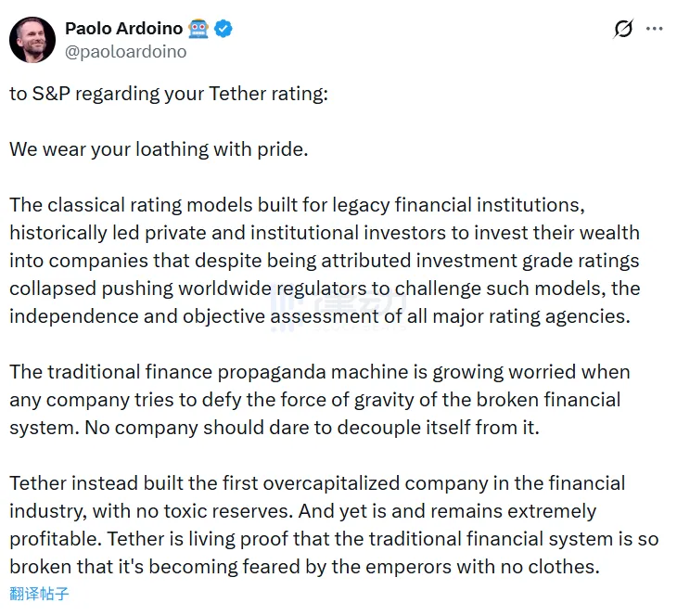
Task: Click the display name Paolo Ardoino
Action: point(123,29)
